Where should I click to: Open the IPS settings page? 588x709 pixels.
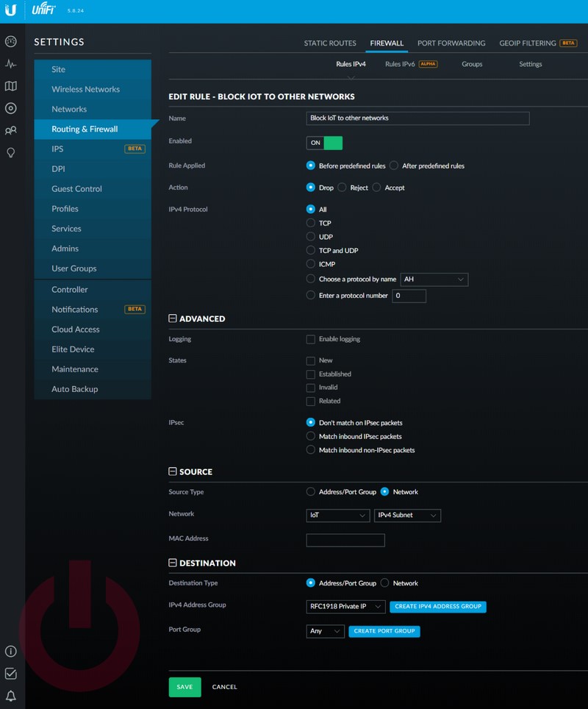pos(93,149)
